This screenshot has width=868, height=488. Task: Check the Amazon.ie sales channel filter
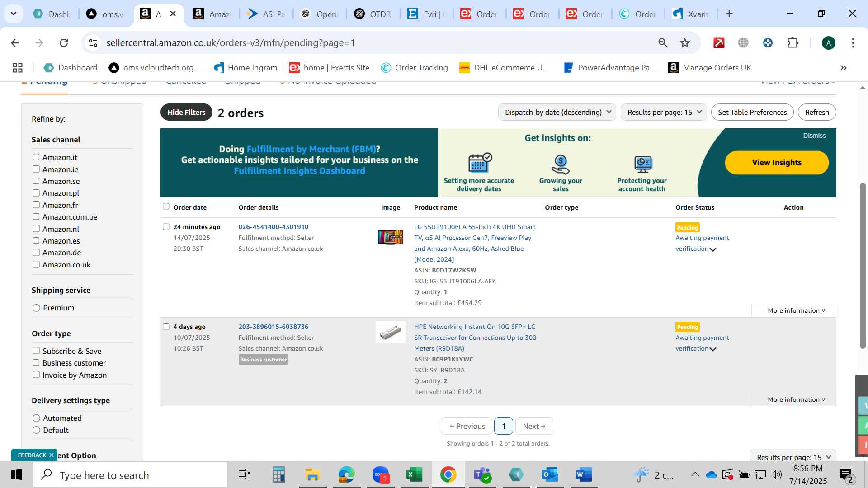pyautogui.click(x=36, y=169)
